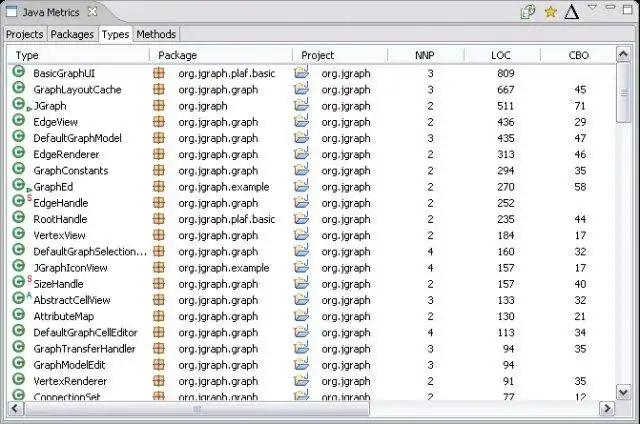Select the VertexView type name
This screenshot has height=424, width=640.
click(x=59, y=235)
